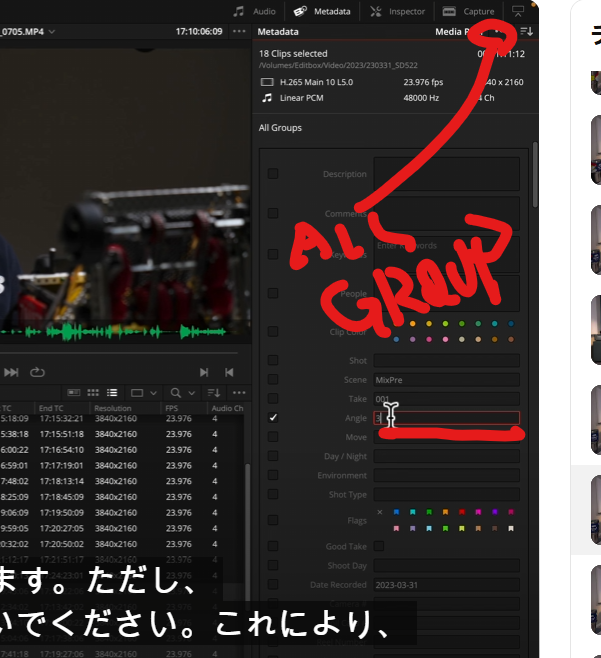Open viewer options three-dot menu
The image size is (601, 658).
(x=239, y=31)
